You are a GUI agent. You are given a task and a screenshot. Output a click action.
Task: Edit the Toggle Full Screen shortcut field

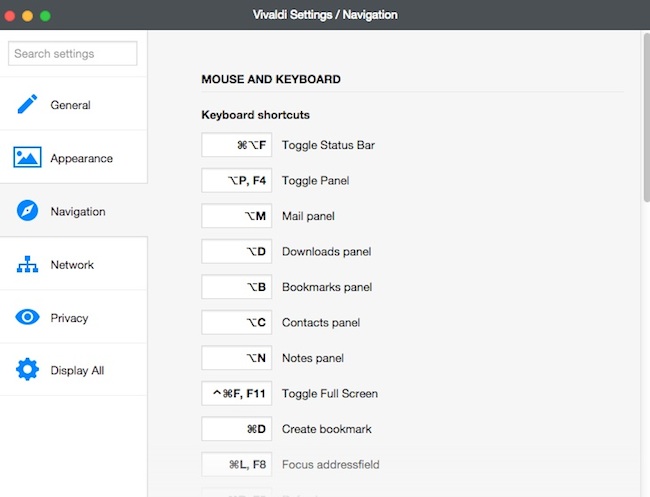[x=237, y=393]
